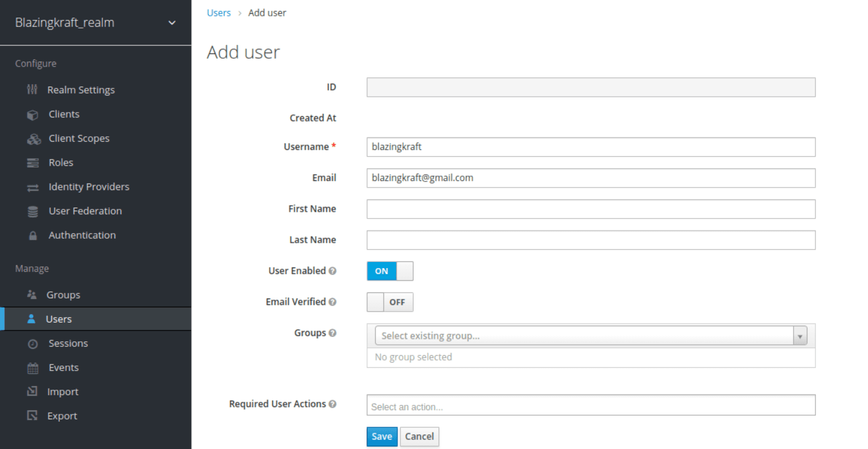The width and height of the screenshot is (868, 449).
Task: Click help icon next to Email Verified
Action: tap(333, 302)
